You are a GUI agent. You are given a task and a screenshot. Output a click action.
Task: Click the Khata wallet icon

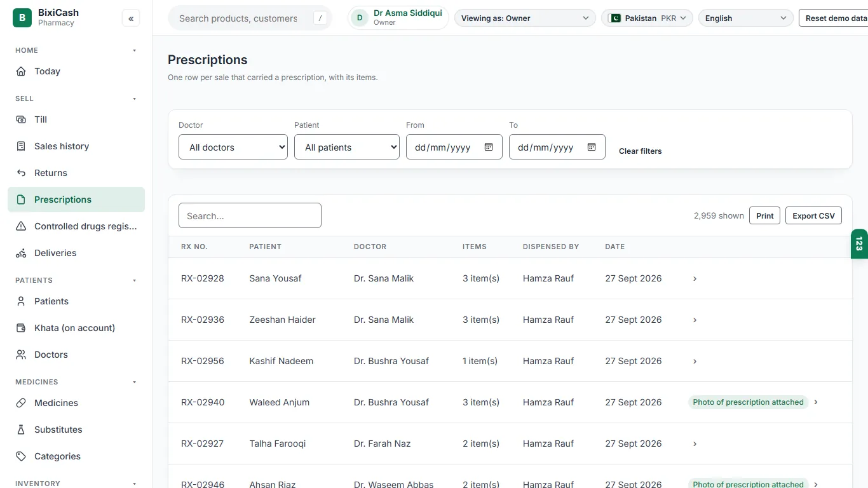point(22,328)
